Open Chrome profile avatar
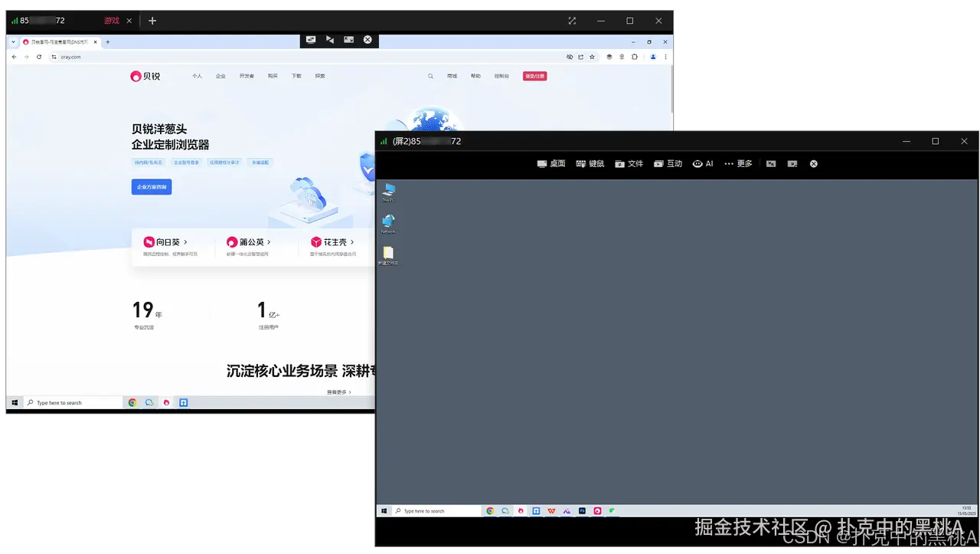This screenshot has height=554, width=980. (x=653, y=57)
